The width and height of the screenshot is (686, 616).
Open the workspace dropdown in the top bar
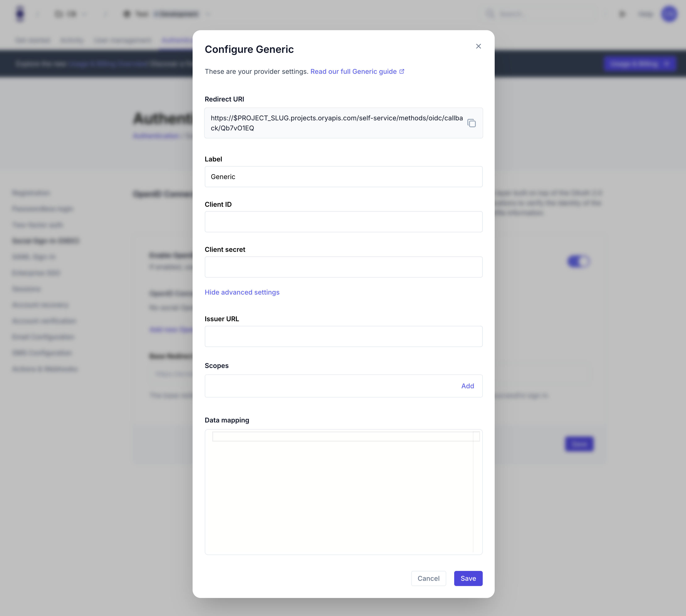click(x=71, y=14)
